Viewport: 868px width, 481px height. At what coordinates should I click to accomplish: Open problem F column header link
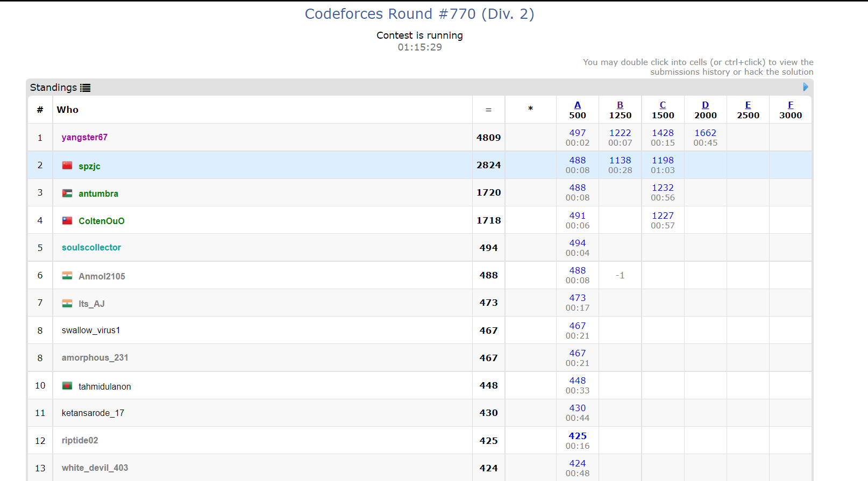click(791, 105)
